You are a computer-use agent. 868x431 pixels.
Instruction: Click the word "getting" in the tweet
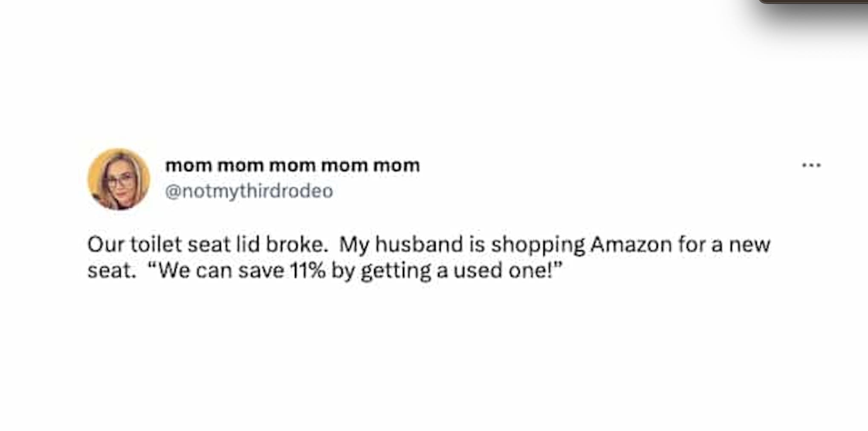click(x=396, y=271)
